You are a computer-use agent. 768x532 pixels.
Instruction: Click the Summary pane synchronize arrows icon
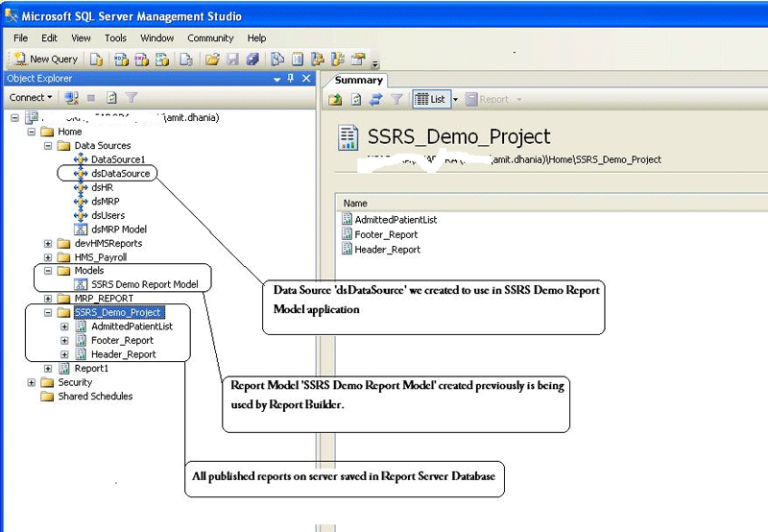click(375, 99)
